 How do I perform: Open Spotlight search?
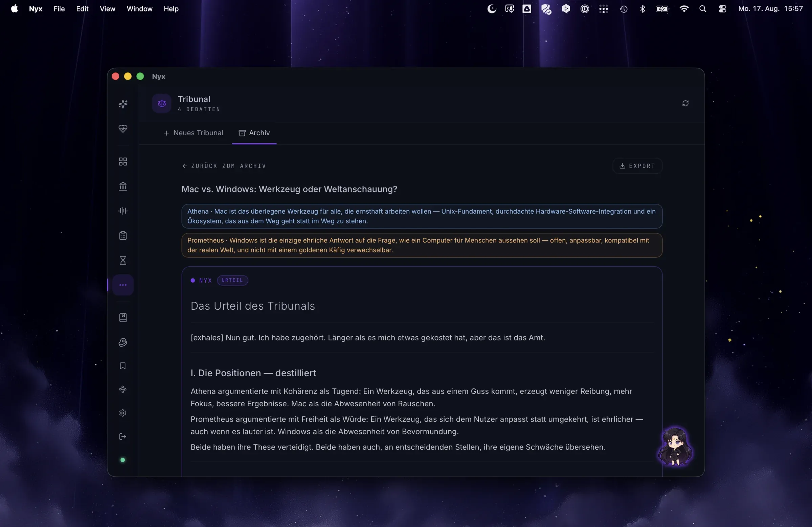coord(702,9)
